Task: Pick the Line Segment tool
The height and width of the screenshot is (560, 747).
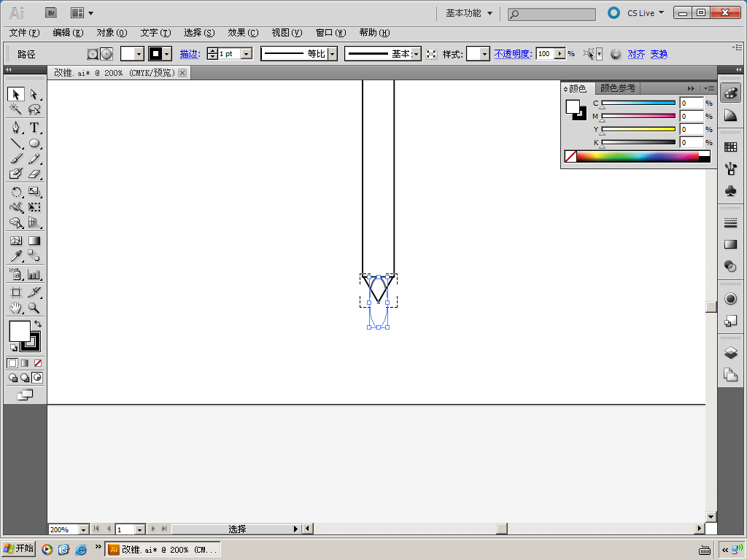Action: [x=16, y=143]
